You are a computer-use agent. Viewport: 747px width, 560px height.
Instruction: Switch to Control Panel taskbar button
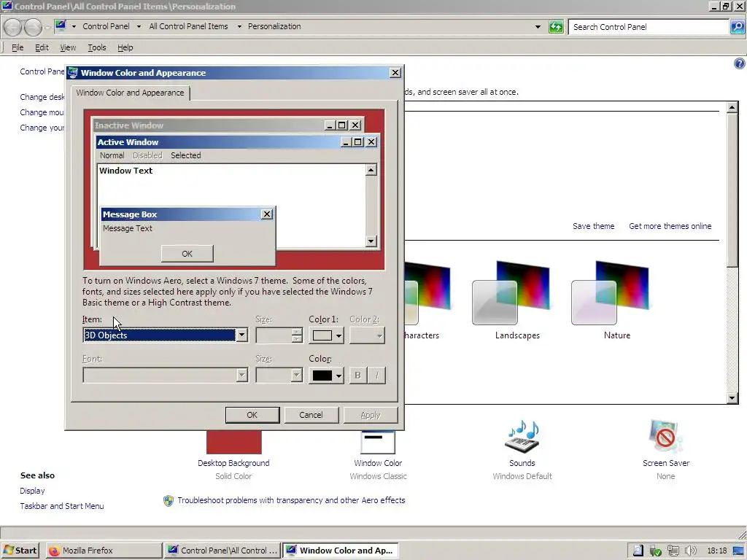[x=222, y=551]
